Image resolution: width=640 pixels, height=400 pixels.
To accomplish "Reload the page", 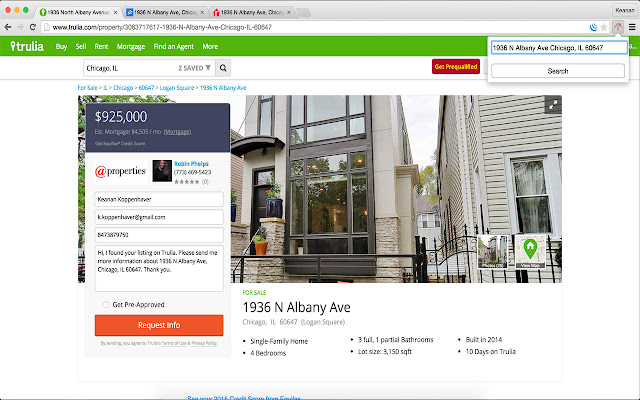I will tap(33, 27).
